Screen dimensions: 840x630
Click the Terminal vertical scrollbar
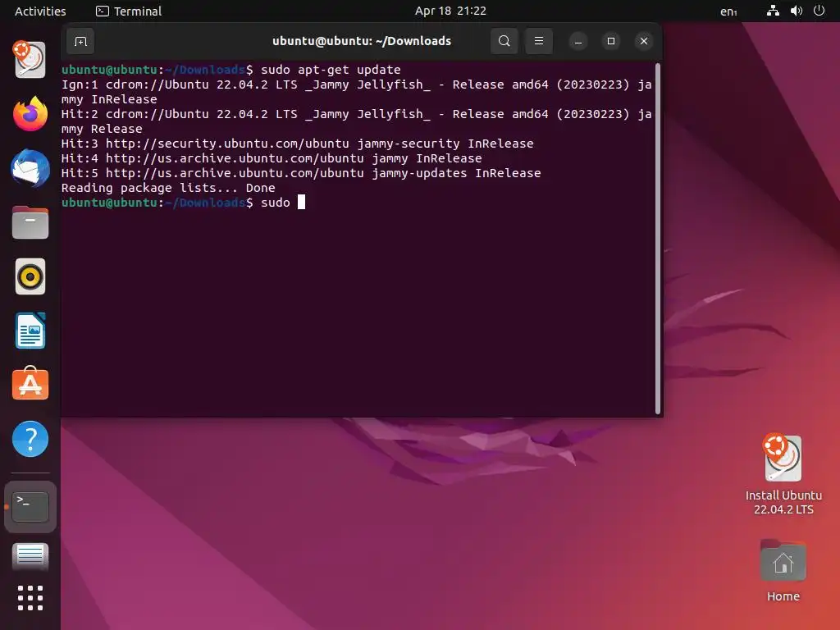(x=658, y=239)
